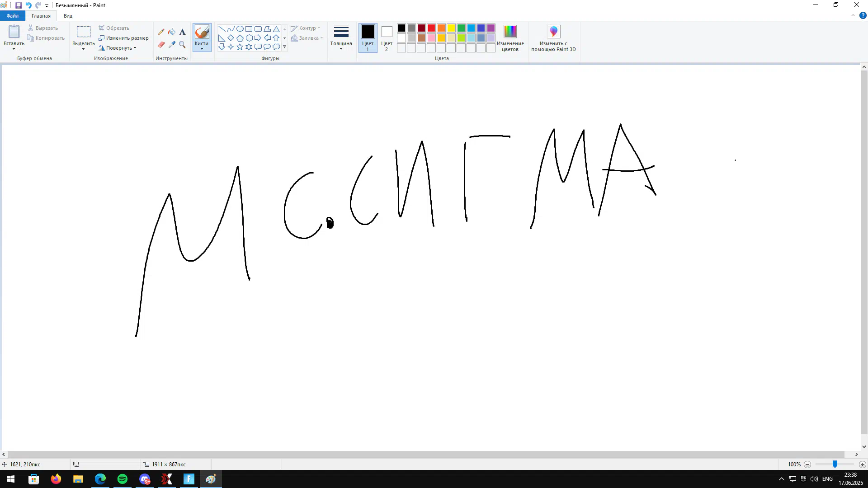Switch to the Home (Главная) tab
868x488 pixels.
tap(41, 16)
